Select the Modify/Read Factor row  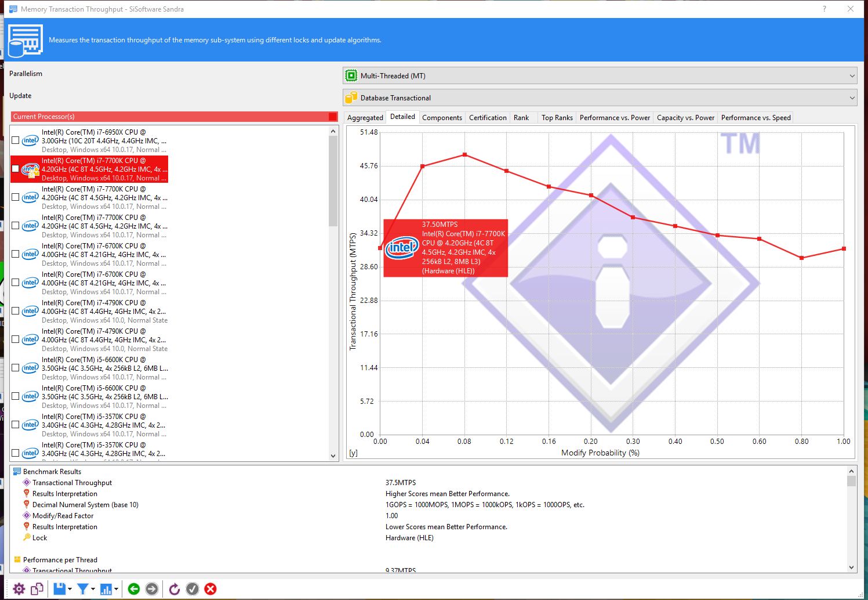coord(428,515)
